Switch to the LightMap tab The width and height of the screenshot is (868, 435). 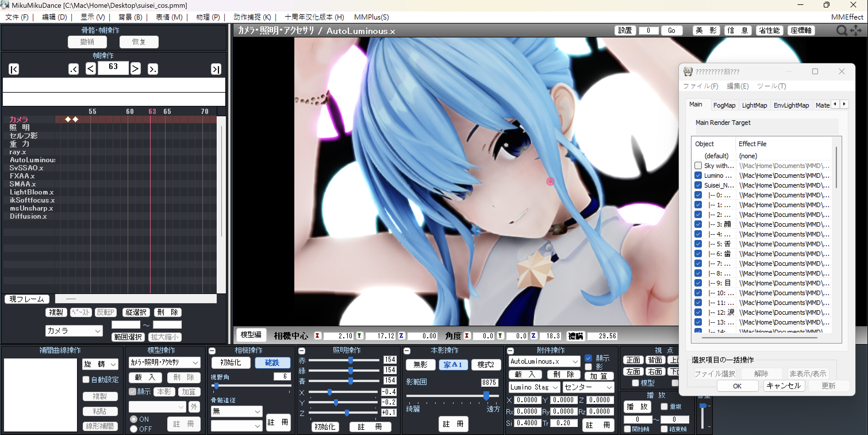click(x=754, y=105)
